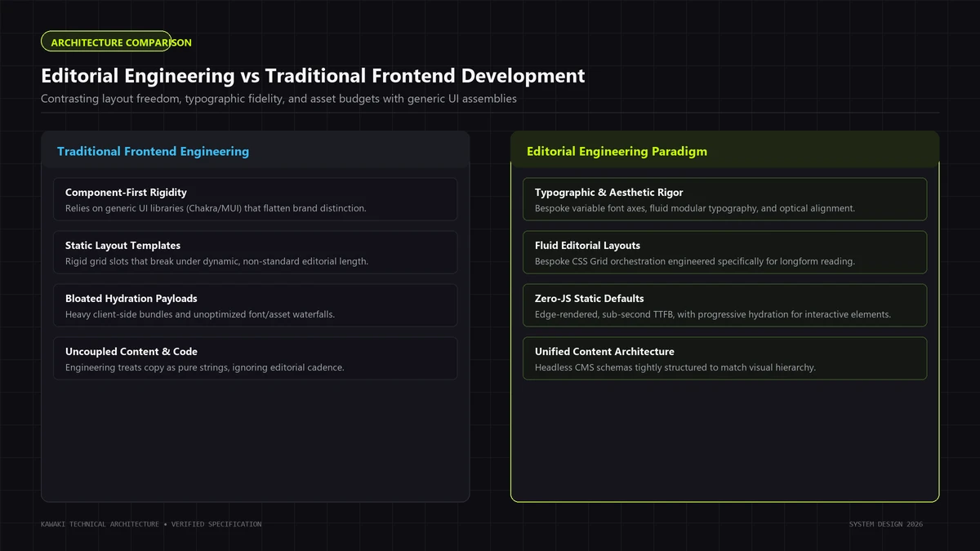Select the 'Typographic & Aesthetic Rigor' card title

608,193
